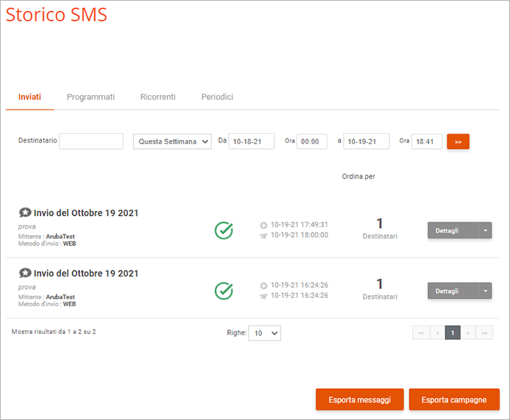Apply the filter with the orange >> button
Viewport: 510px width, 420px height.
coord(458,141)
